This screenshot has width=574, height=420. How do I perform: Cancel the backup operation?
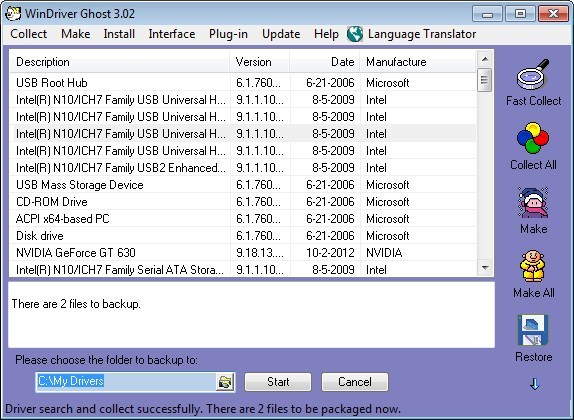pyautogui.click(x=355, y=382)
